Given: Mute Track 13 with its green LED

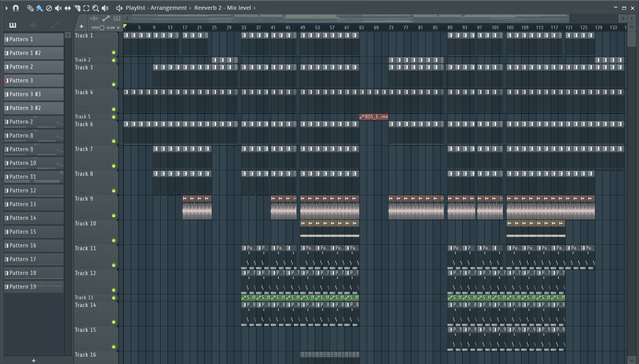Looking at the screenshot, I should (x=114, y=298).
